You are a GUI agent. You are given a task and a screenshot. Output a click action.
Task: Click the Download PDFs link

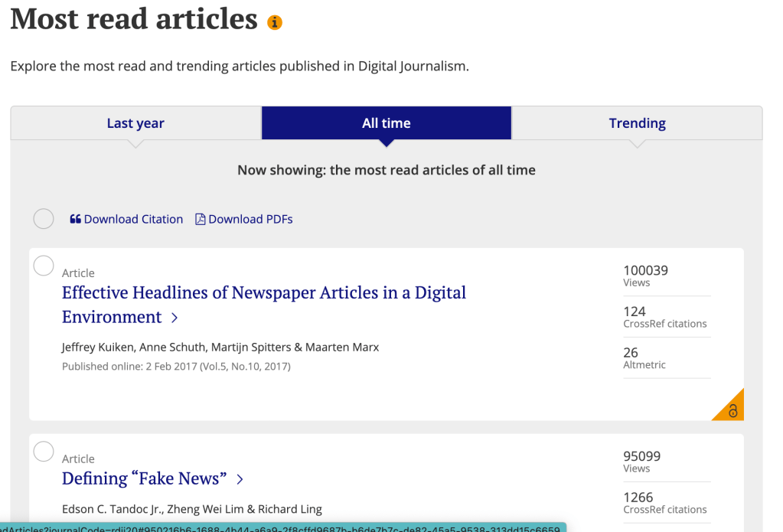tap(250, 220)
